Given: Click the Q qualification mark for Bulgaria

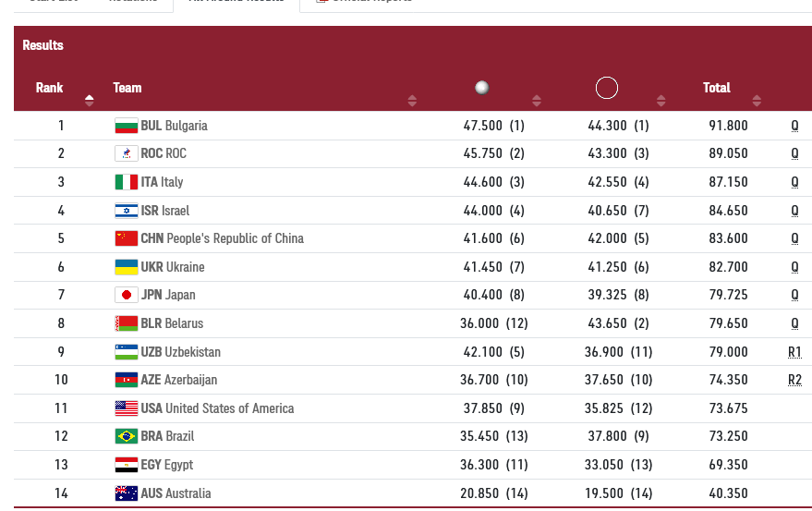Looking at the screenshot, I should [x=795, y=126].
